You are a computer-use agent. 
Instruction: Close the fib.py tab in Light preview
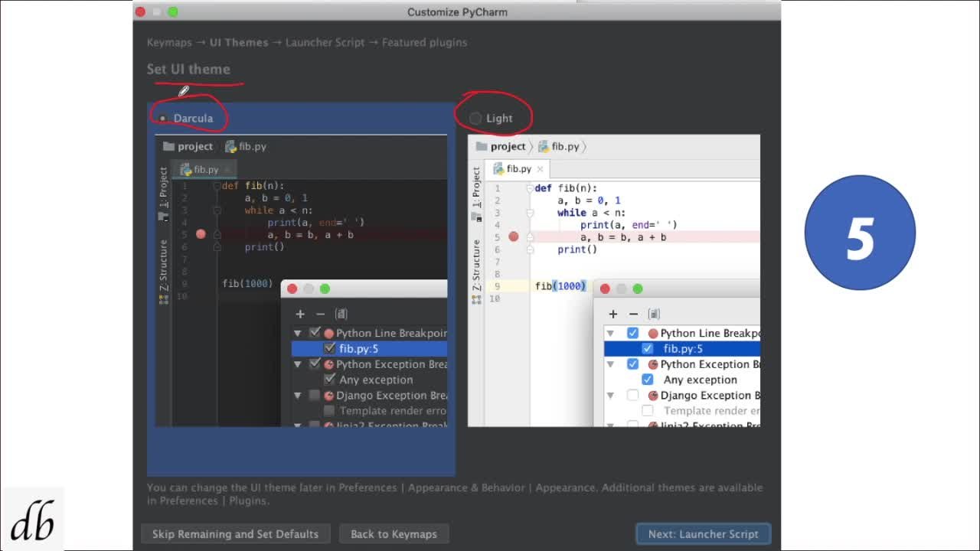click(540, 169)
